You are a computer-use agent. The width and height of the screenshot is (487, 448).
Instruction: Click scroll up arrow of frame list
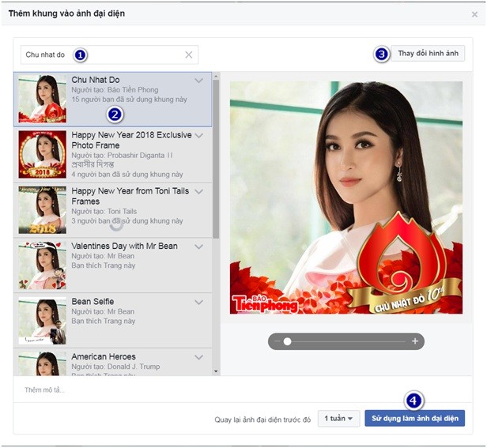[x=216, y=75]
